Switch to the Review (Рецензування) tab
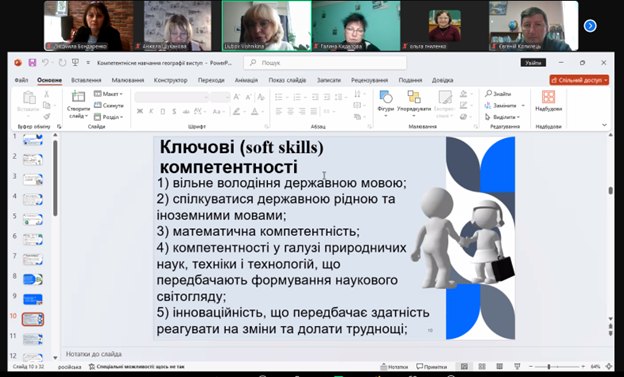The height and width of the screenshot is (377, 624). tap(369, 80)
